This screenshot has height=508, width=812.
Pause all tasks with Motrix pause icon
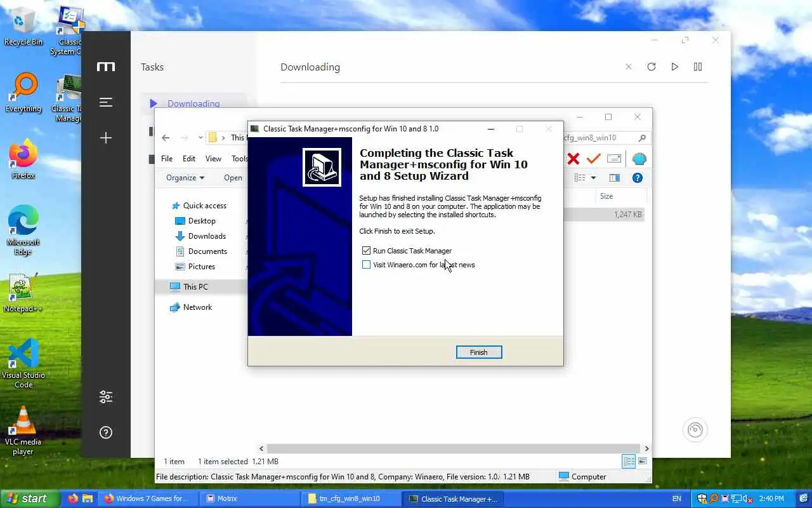(x=698, y=67)
